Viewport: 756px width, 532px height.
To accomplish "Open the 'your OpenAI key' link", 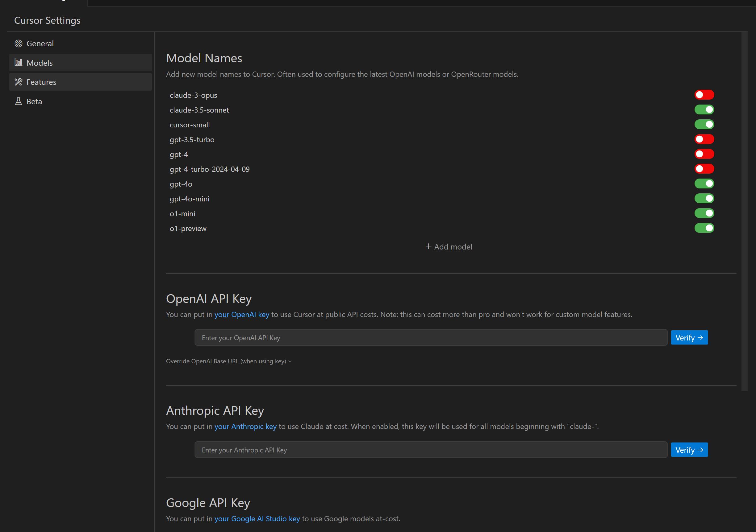I will click(x=242, y=315).
